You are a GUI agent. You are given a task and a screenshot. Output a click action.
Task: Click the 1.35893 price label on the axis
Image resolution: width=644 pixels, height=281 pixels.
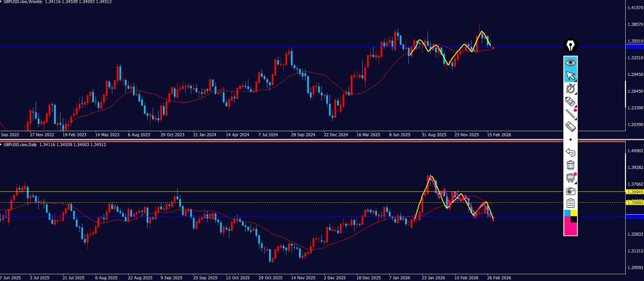[x=635, y=203]
